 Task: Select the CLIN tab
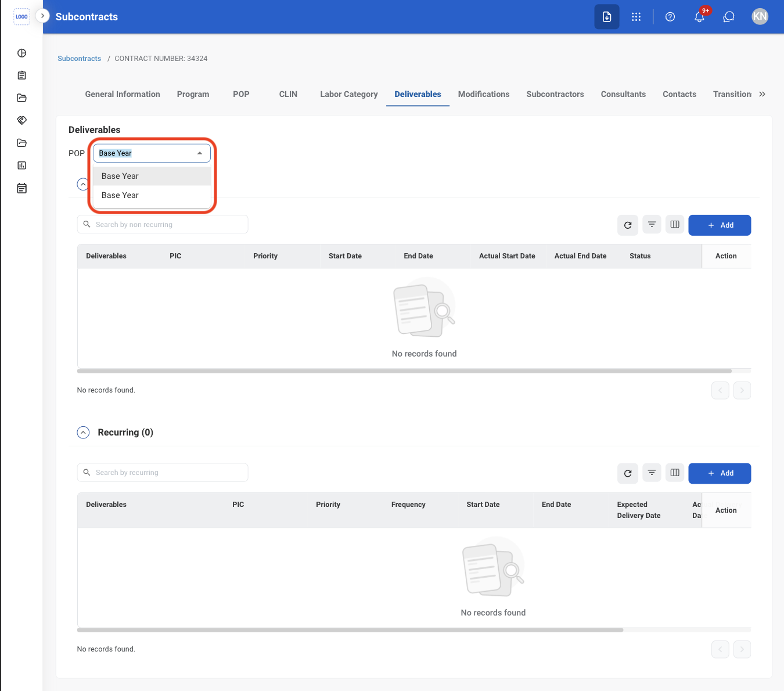click(288, 94)
